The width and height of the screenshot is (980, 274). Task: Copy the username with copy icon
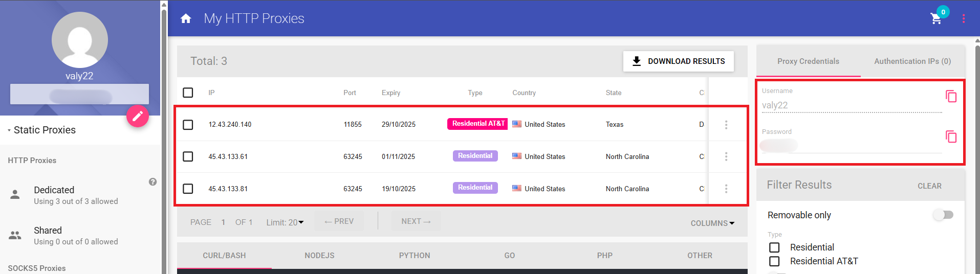tap(951, 96)
